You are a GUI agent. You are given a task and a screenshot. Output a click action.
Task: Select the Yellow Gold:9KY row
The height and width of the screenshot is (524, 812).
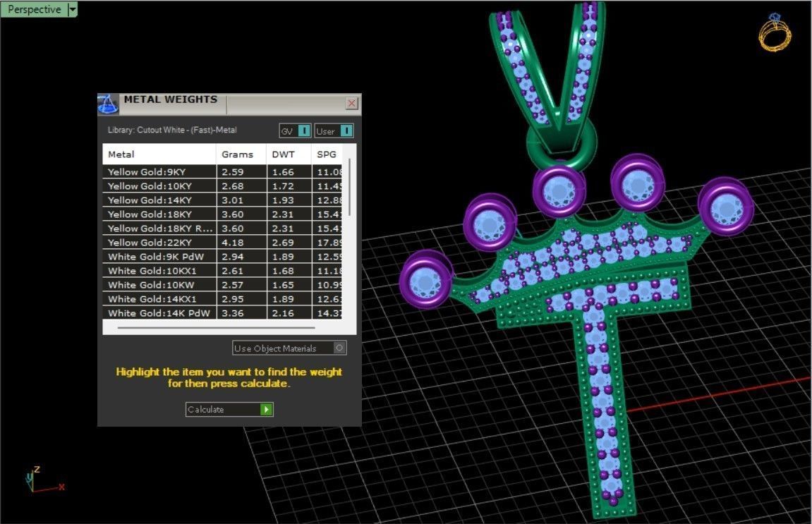click(222, 172)
